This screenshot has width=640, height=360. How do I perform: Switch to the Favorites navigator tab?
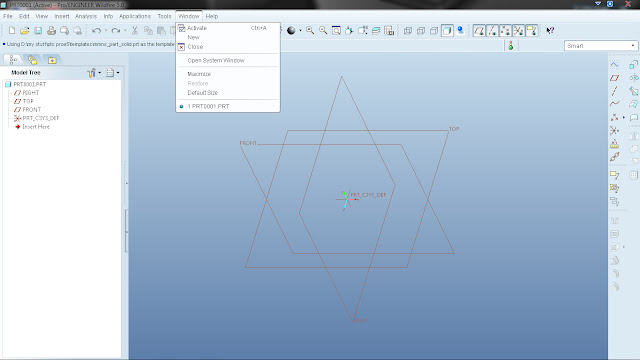coord(52,60)
